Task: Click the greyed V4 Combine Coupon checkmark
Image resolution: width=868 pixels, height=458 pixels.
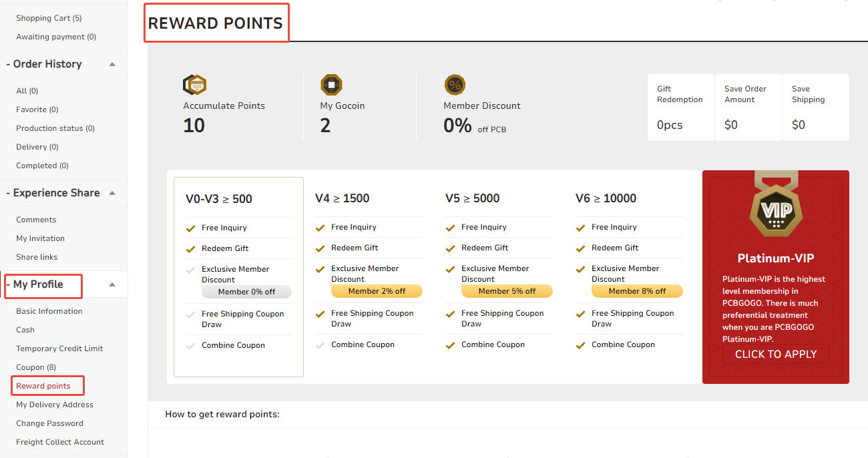Action: 320,345
